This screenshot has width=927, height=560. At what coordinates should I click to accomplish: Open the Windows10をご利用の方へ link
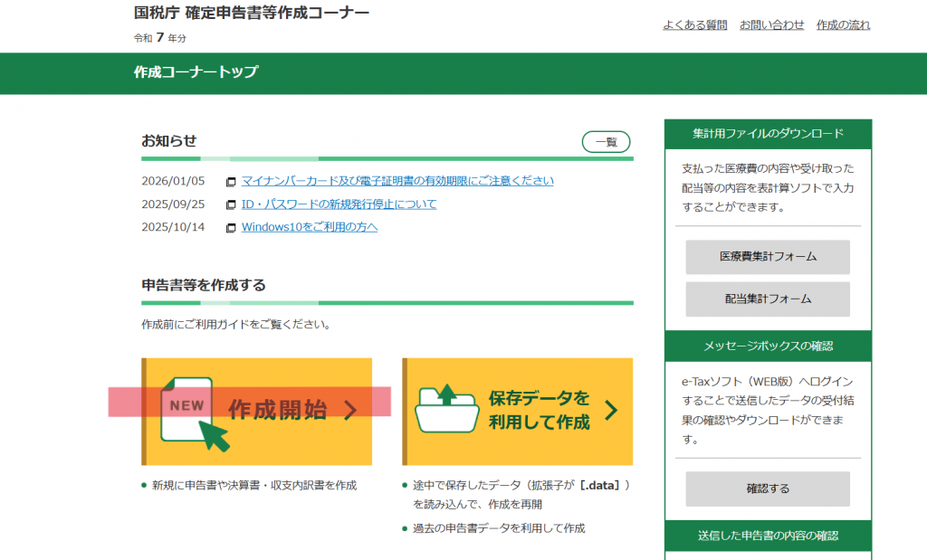coord(309,227)
